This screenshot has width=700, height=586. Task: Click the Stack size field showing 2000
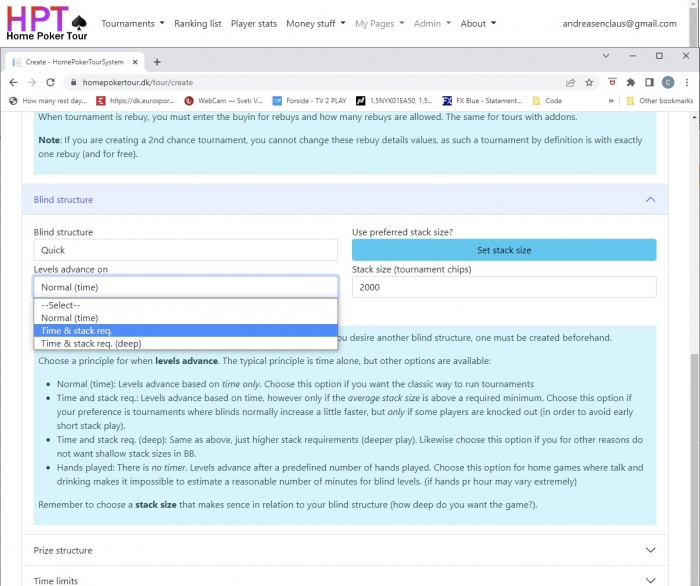pos(504,287)
